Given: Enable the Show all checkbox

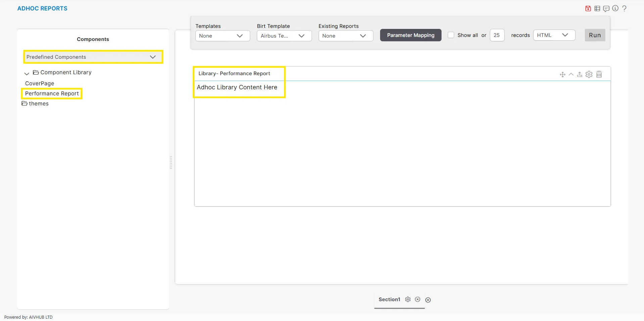Looking at the screenshot, I should (451, 35).
